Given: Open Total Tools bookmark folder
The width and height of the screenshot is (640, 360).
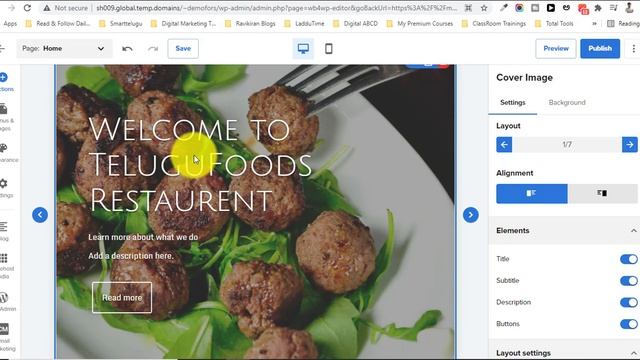Looking at the screenshot, I should (x=554, y=24).
